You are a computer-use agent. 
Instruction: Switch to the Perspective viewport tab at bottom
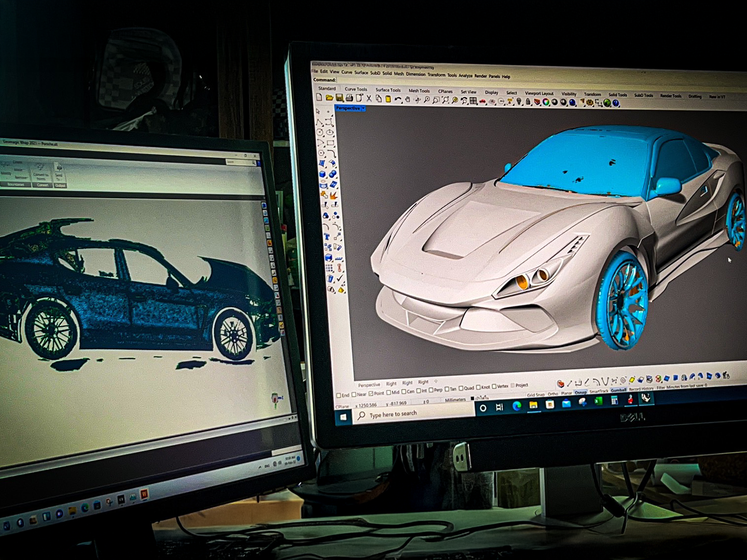tap(369, 385)
